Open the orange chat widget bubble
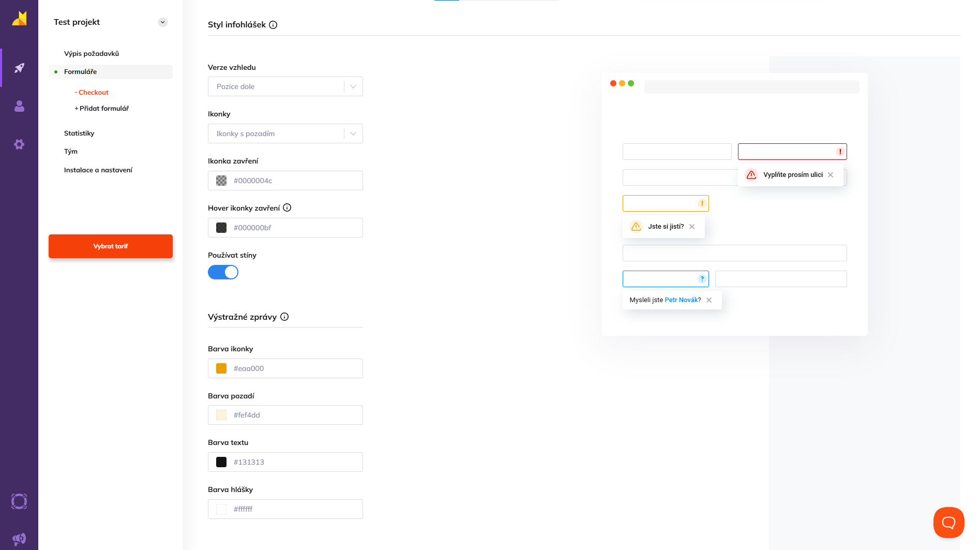Screen dimensions: 980x550 coord(948,523)
